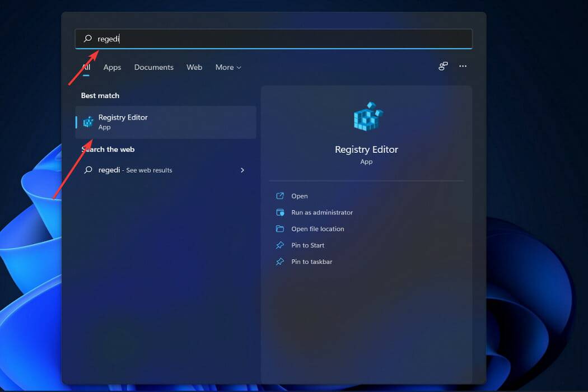Click the Registry Editor title in preview pane
588x392 pixels.
366,150
